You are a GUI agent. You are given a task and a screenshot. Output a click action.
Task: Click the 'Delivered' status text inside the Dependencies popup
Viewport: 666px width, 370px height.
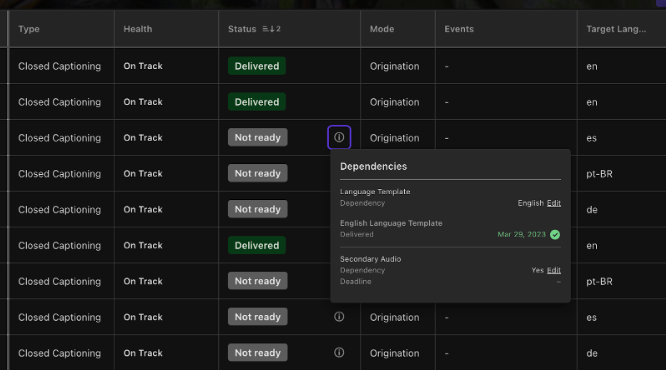pyautogui.click(x=357, y=234)
